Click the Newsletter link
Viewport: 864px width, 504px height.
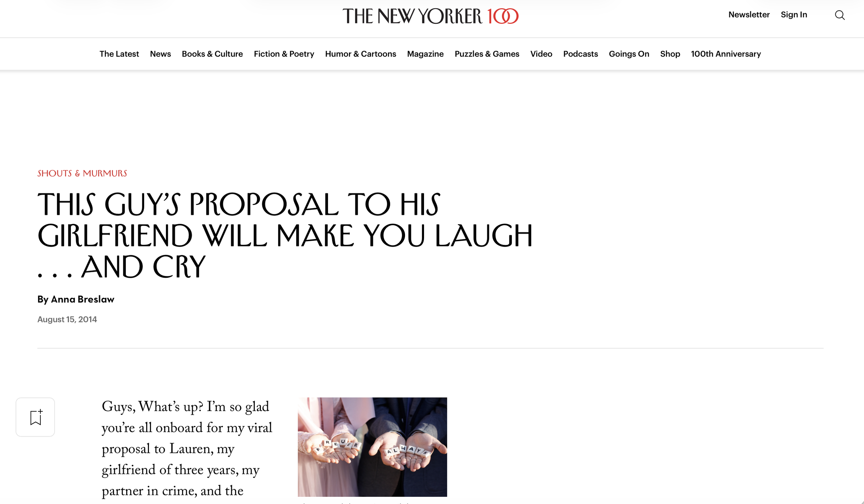749,15
